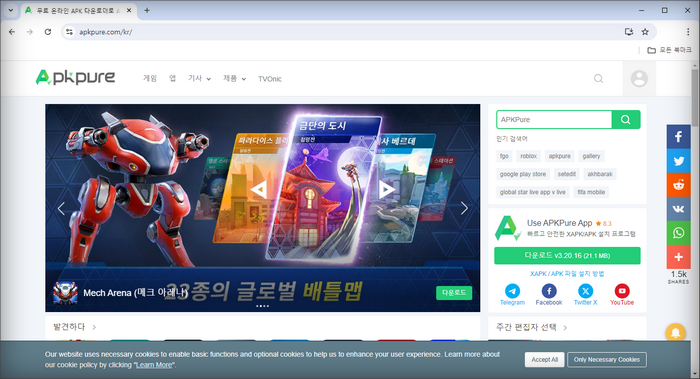Click the Mech Arena (메크 아레나) title text

click(135, 293)
